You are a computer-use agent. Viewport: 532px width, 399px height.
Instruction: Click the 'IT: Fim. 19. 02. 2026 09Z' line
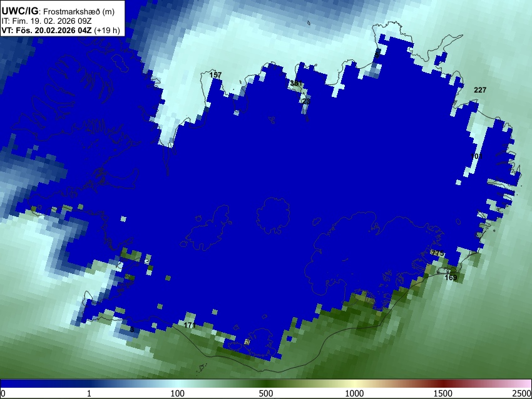(46, 21)
